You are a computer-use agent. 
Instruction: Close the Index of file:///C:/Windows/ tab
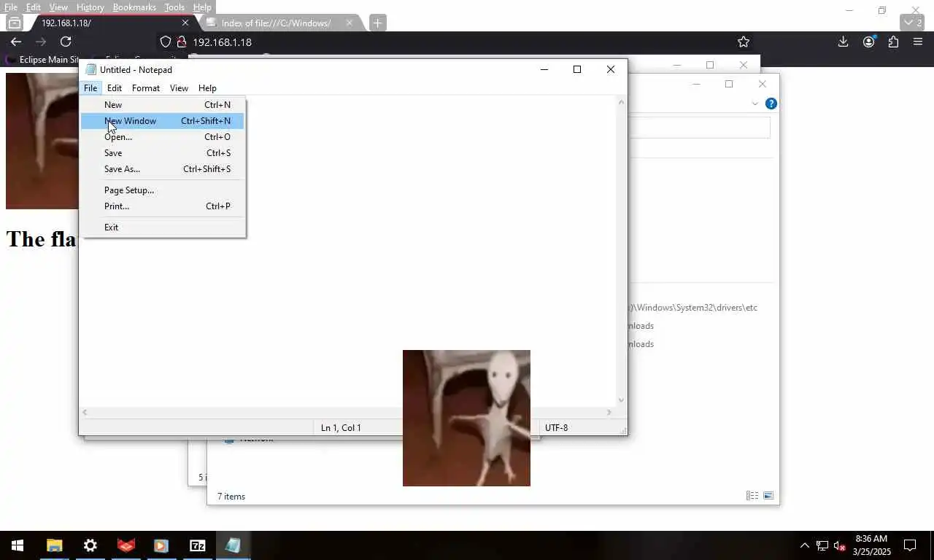[349, 23]
